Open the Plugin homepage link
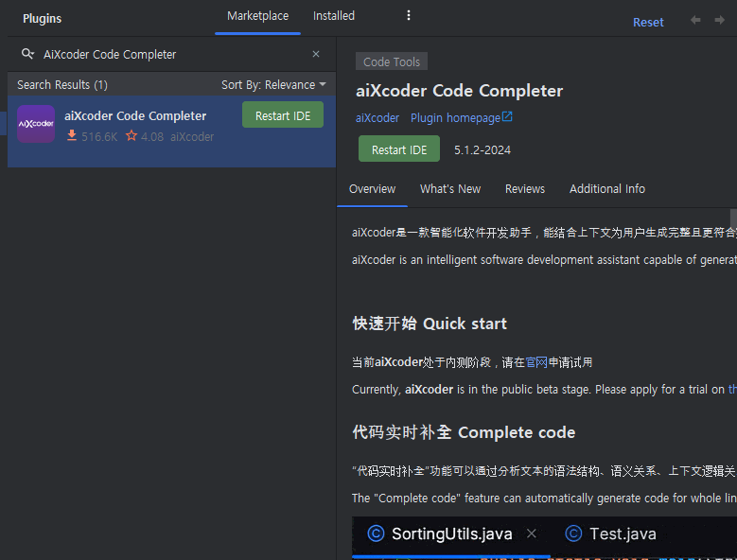 pos(461,117)
